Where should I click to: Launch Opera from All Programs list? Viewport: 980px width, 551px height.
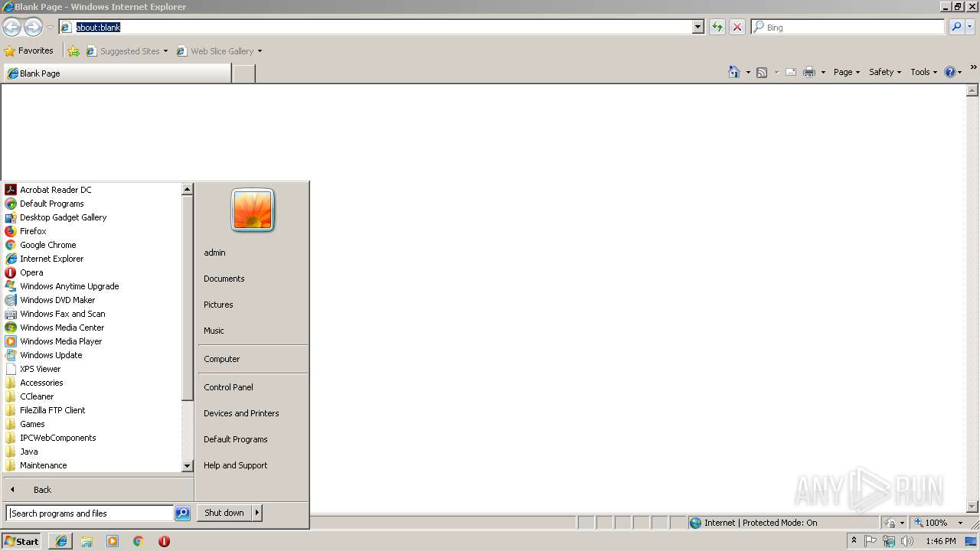(31, 272)
